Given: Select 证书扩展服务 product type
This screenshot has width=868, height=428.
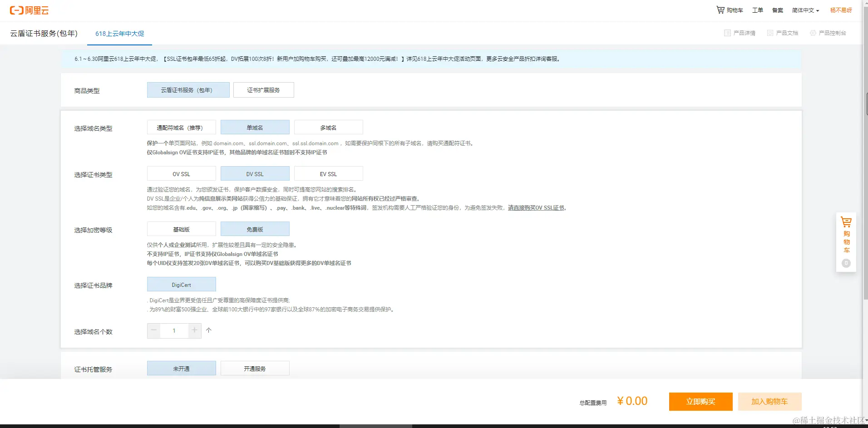Looking at the screenshot, I should pos(263,90).
